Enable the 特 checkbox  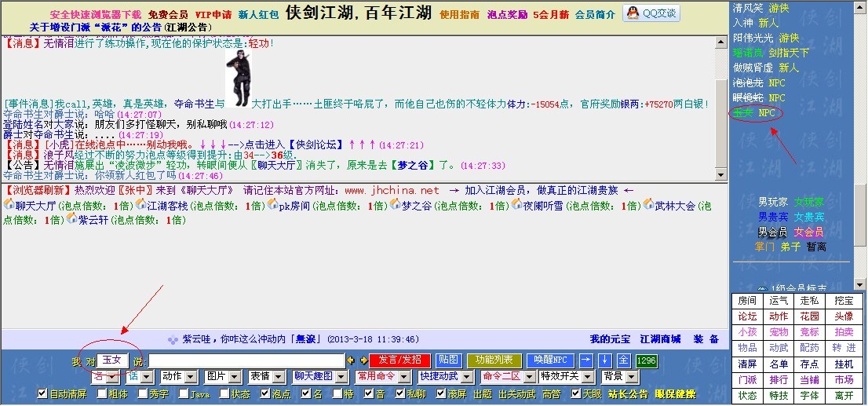point(337,393)
